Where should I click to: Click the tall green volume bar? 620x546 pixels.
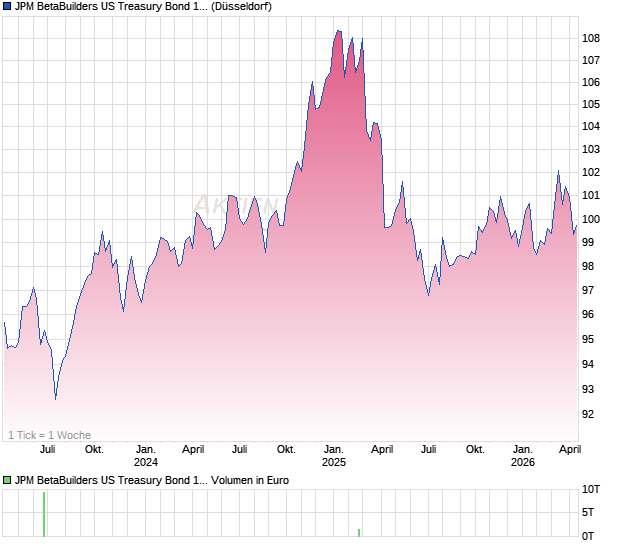pyautogui.click(x=44, y=514)
